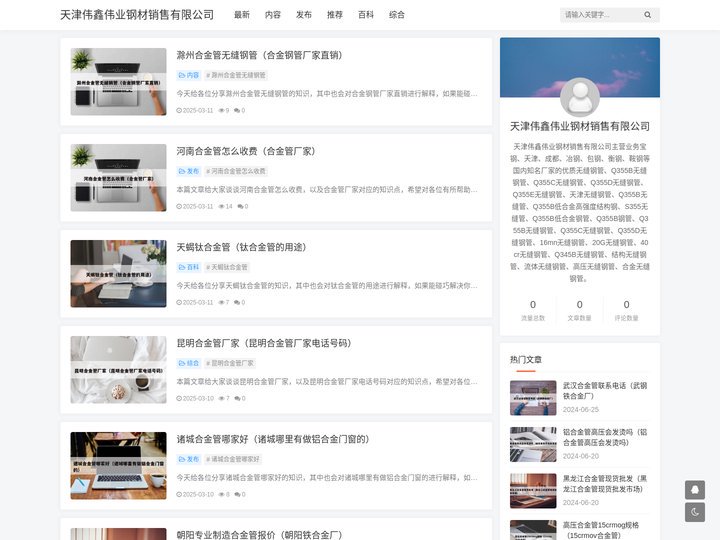
Task: Click thumbnail of 诸城合金管哪家好 article
Action: tap(118, 466)
